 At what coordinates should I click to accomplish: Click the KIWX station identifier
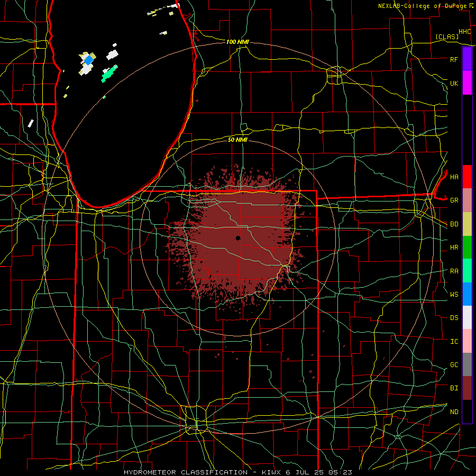pos(271,472)
